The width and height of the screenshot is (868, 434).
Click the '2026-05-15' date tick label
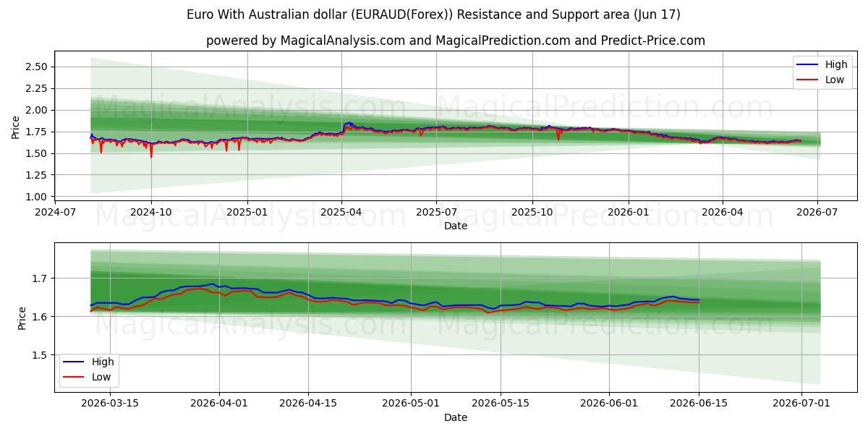coord(500,404)
